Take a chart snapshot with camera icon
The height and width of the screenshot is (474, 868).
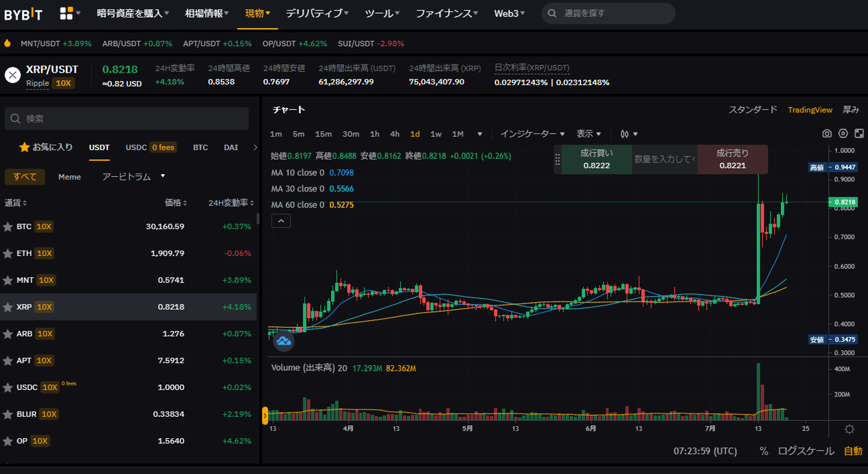[x=827, y=134]
